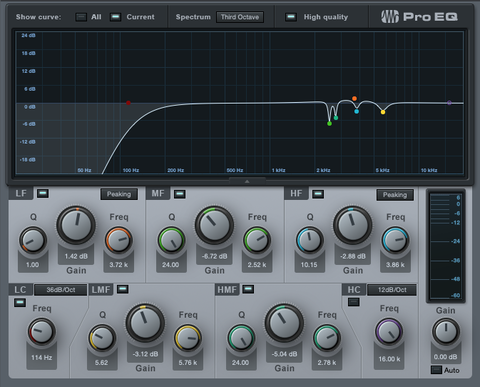Click the HC Freq knob
Image resolution: width=480 pixels, height=387 pixels.
tap(389, 332)
